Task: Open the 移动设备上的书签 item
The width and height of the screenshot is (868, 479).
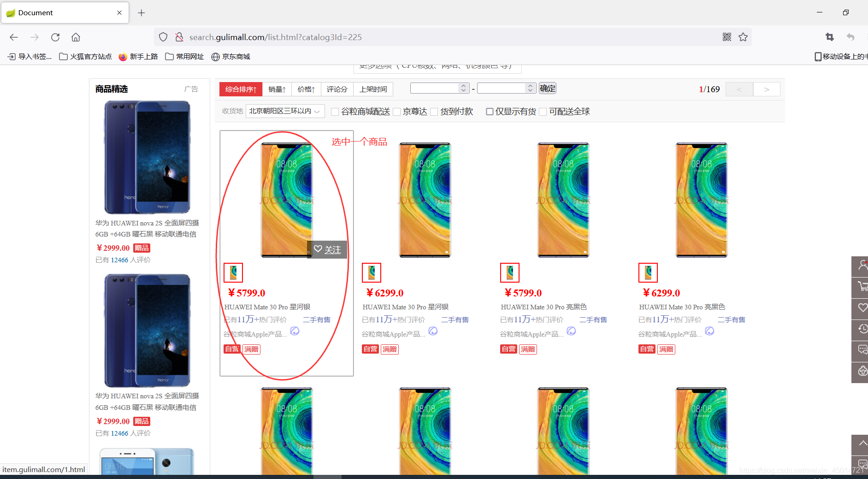Action: click(x=841, y=57)
